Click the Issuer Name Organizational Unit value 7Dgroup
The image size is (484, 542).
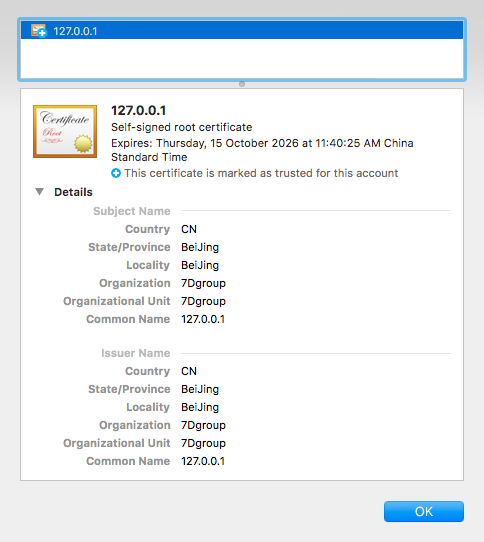pos(203,443)
